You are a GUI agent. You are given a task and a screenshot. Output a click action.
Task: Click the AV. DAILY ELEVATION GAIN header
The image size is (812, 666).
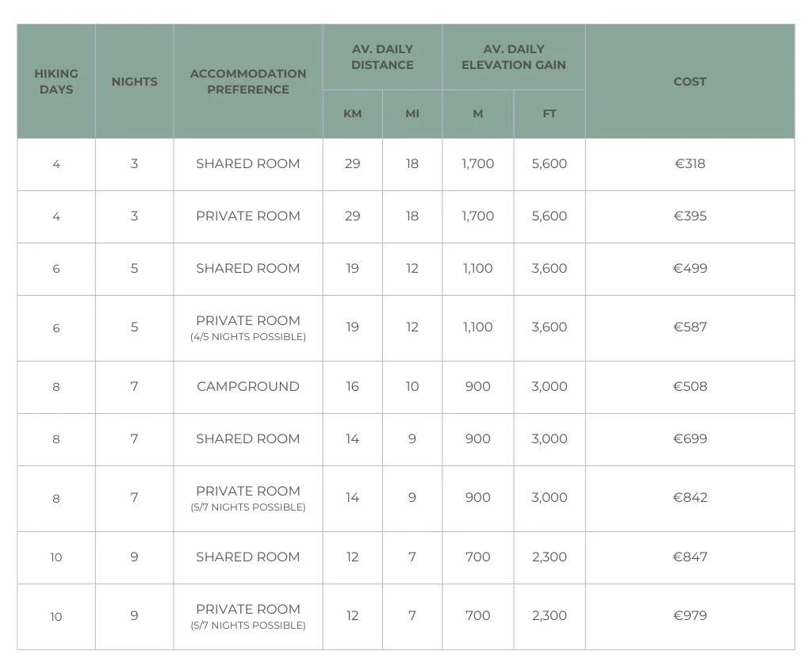(x=514, y=57)
